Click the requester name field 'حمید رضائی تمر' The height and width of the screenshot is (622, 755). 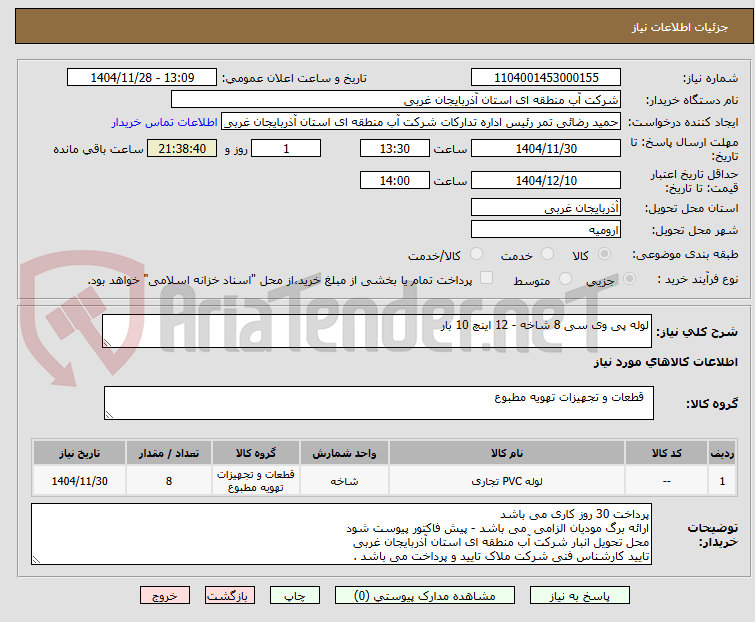coord(421,122)
